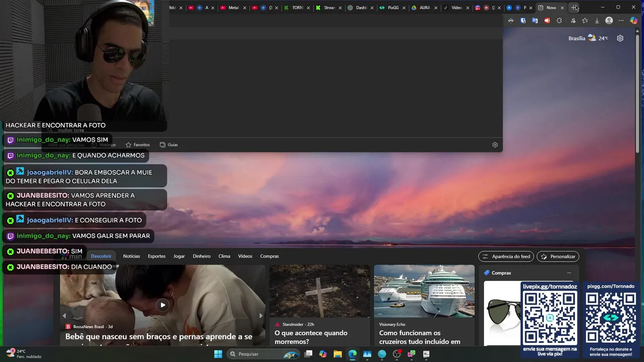Open the teal circle app in taskbar
Screen dimensions: 644x362
click(x=382, y=354)
